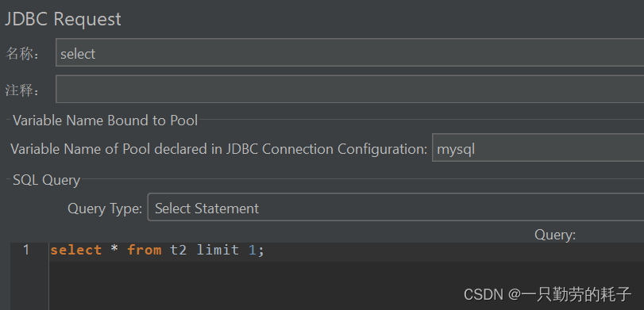Image resolution: width=644 pixels, height=310 pixels.
Task: Click the Query Type label
Action: pos(105,209)
